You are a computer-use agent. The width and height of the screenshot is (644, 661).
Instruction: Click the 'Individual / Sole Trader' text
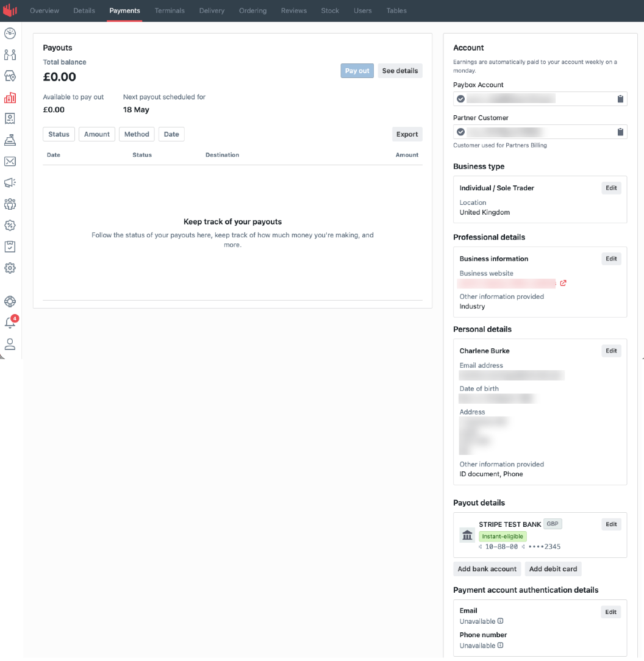497,188
